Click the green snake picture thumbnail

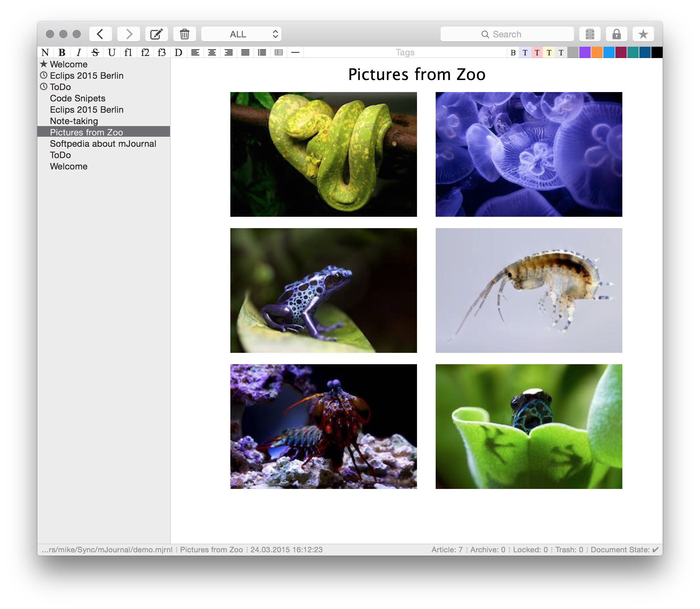tap(323, 154)
